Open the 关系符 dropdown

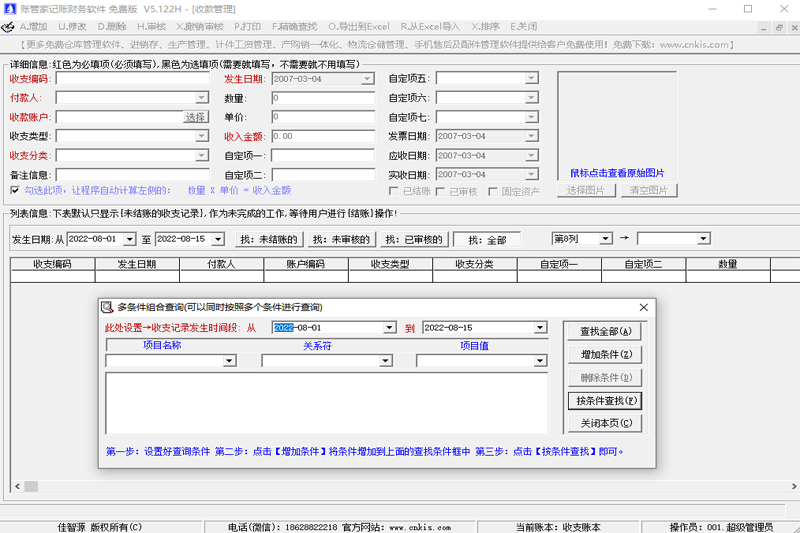(384, 361)
